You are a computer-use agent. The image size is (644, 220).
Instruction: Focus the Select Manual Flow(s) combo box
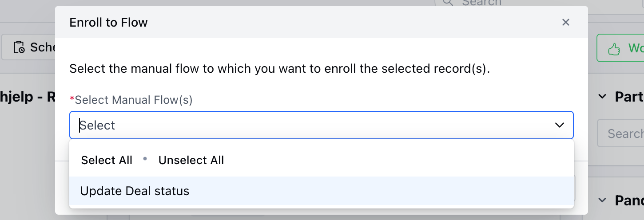coord(322,125)
